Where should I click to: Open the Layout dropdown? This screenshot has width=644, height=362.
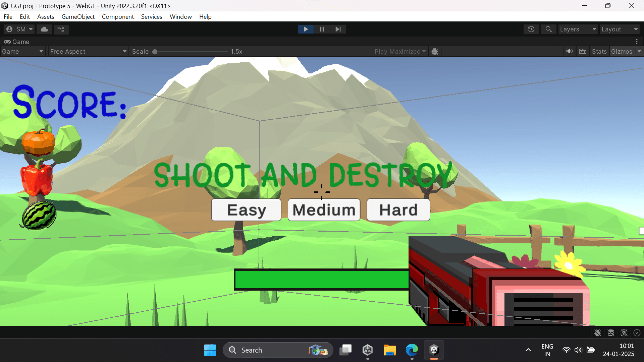619,29
